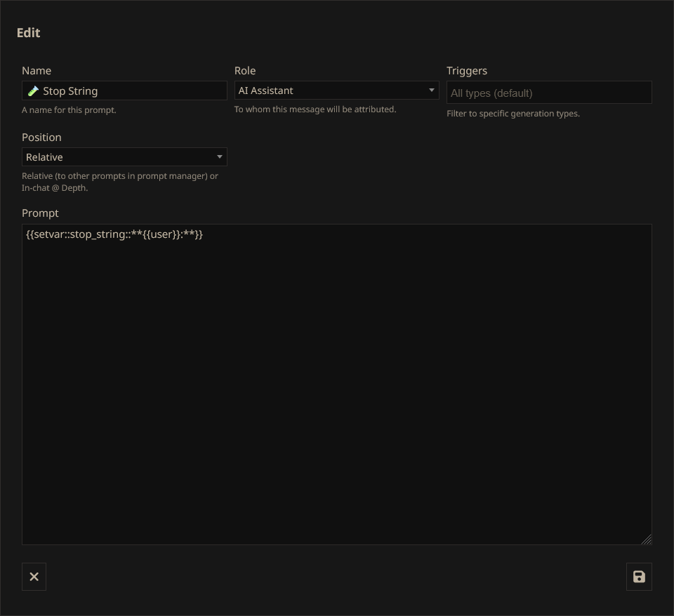Click 'Filter to specific generation types' hint
Image resolution: width=674 pixels, height=616 pixels.
[513, 114]
